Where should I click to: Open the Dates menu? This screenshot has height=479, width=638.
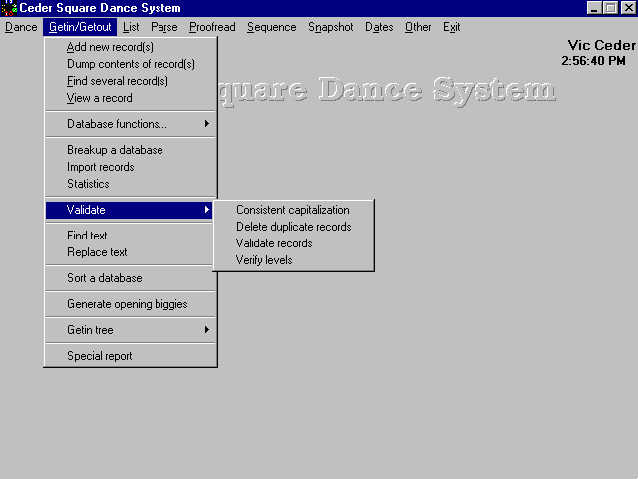click(x=379, y=27)
